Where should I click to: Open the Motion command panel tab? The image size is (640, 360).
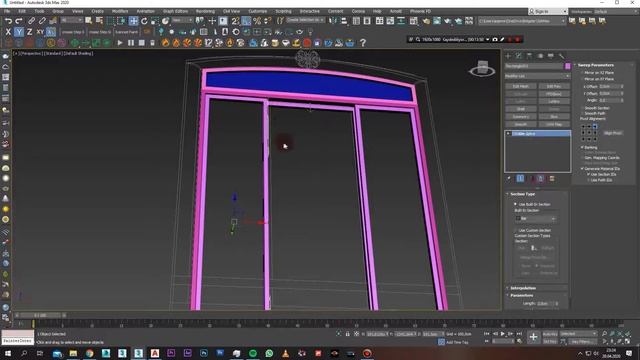click(540, 56)
